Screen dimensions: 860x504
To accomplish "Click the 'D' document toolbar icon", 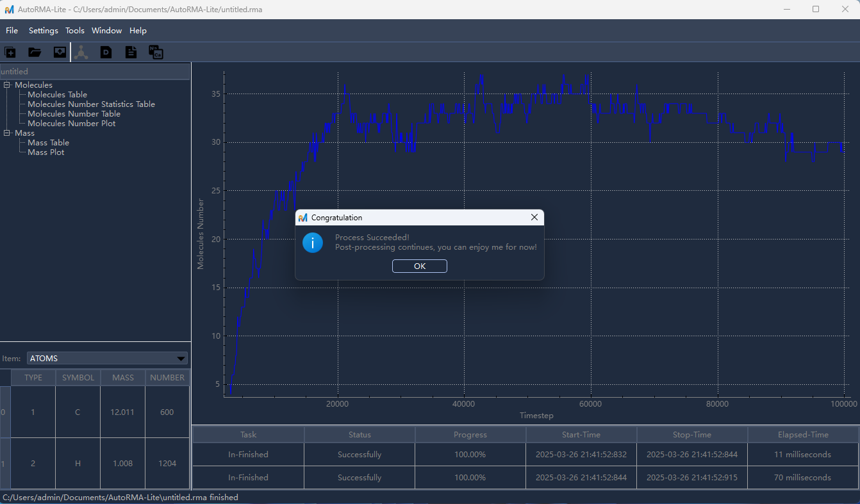I will point(106,53).
